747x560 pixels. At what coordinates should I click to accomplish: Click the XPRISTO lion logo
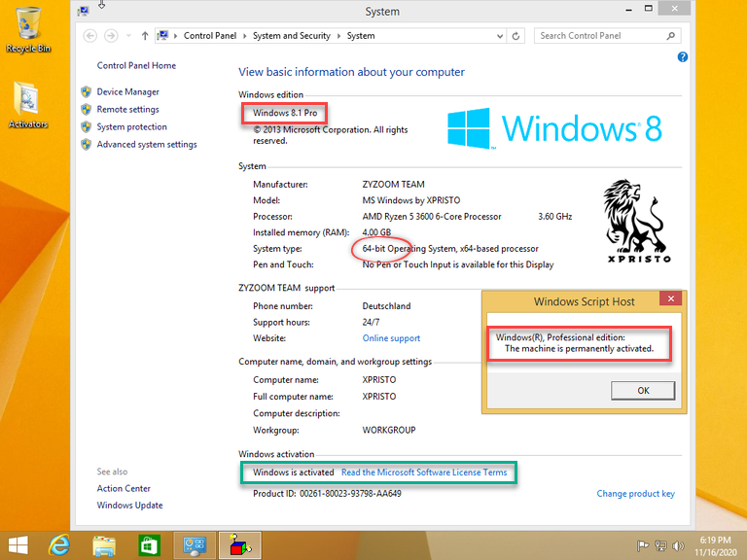click(639, 221)
